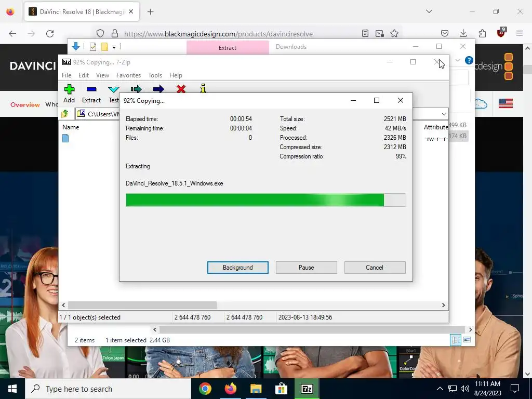This screenshot has width=532, height=399.
Task: Click the Firefox reload page button
Action: click(50, 34)
